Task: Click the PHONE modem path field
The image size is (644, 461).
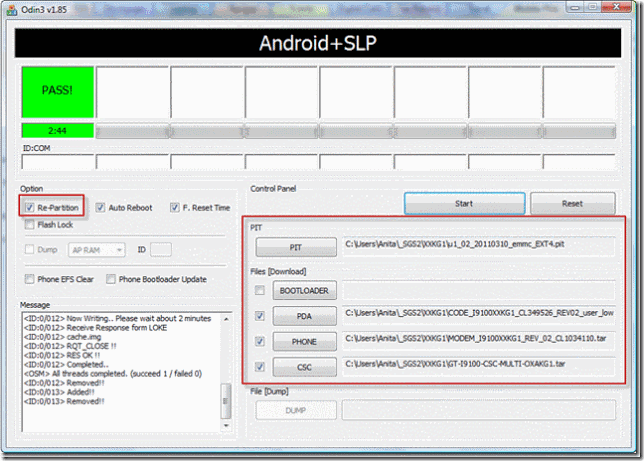Action: click(x=478, y=341)
